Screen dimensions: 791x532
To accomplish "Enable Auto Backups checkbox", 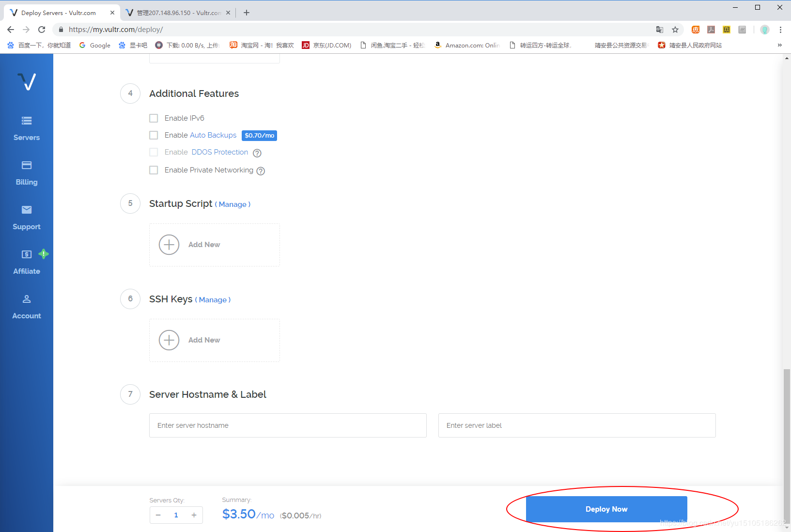I will pos(154,135).
